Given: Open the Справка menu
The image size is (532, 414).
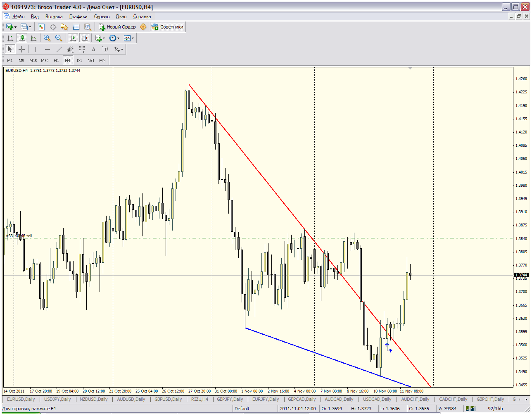Looking at the screenshot, I should point(142,17).
